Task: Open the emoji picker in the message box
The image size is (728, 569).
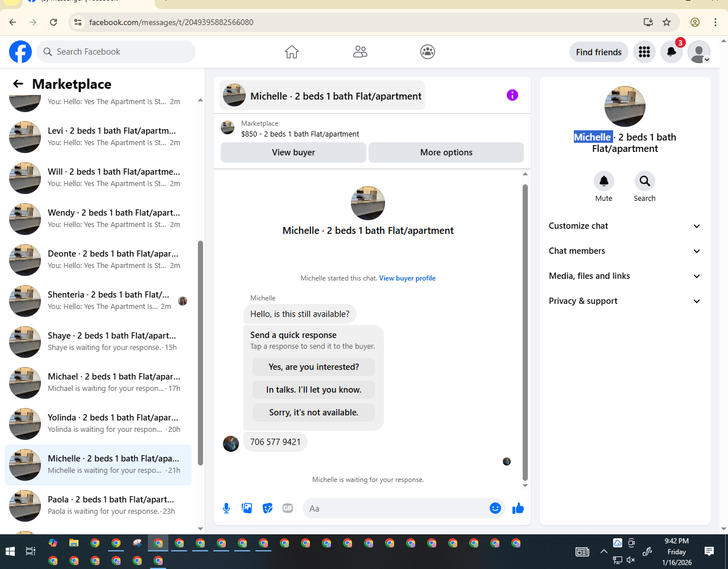Action: pyautogui.click(x=495, y=508)
